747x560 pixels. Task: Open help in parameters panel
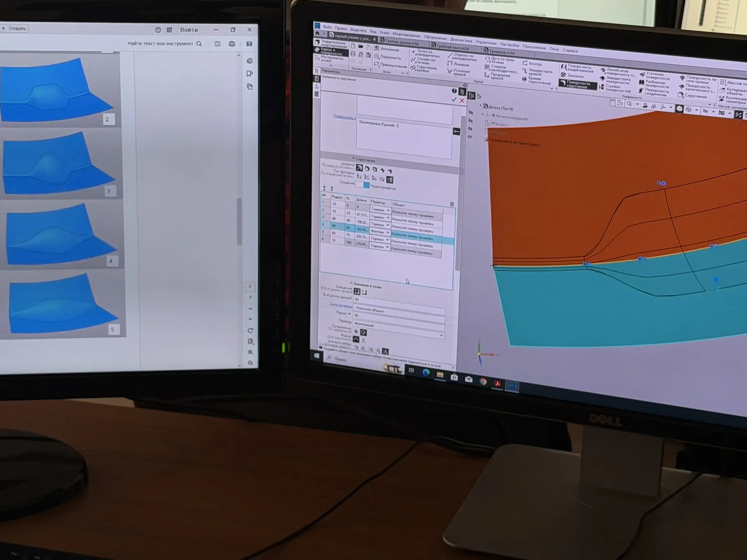click(454, 91)
